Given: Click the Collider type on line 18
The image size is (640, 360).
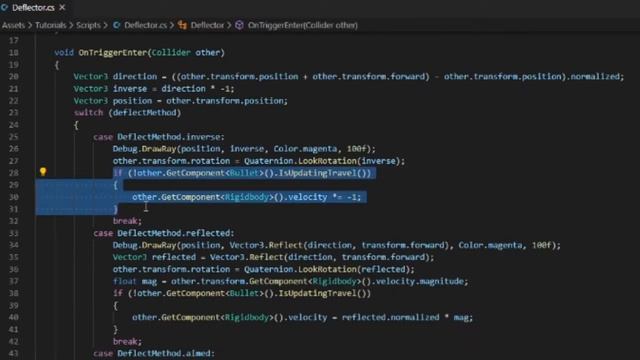Looking at the screenshot, I should click(x=171, y=53).
